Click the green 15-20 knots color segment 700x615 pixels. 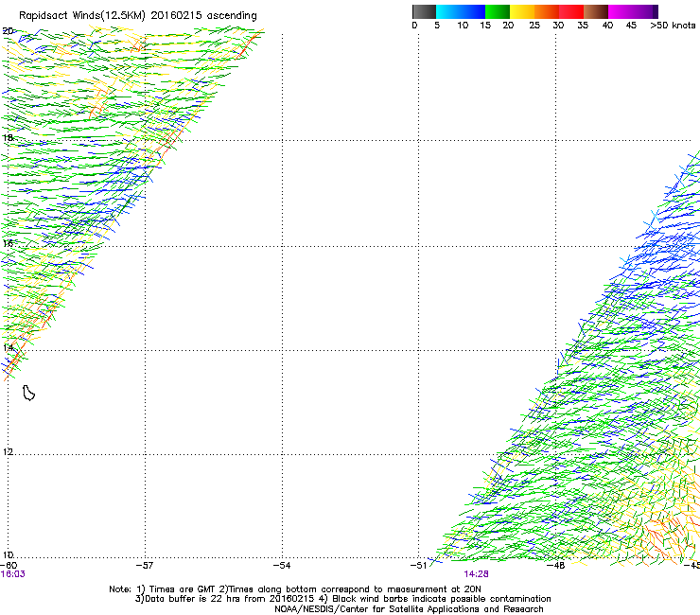tap(498, 11)
